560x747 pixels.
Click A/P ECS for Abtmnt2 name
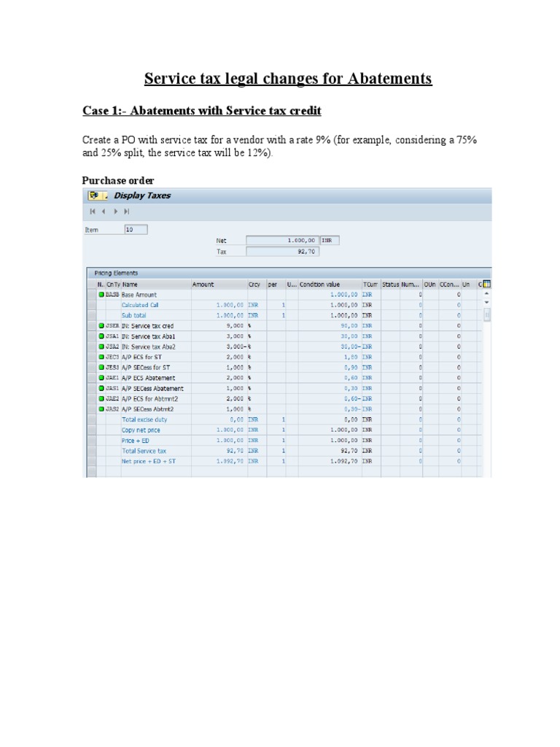[x=149, y=399]
